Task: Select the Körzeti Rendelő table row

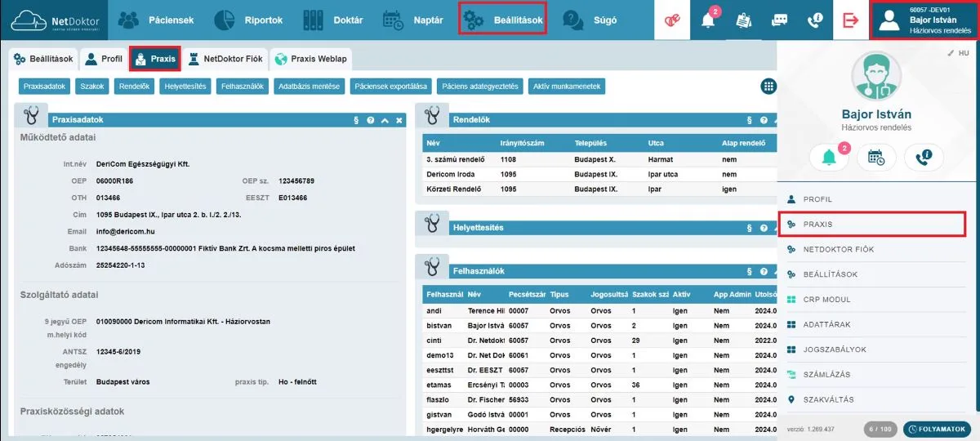Action: 599,189
